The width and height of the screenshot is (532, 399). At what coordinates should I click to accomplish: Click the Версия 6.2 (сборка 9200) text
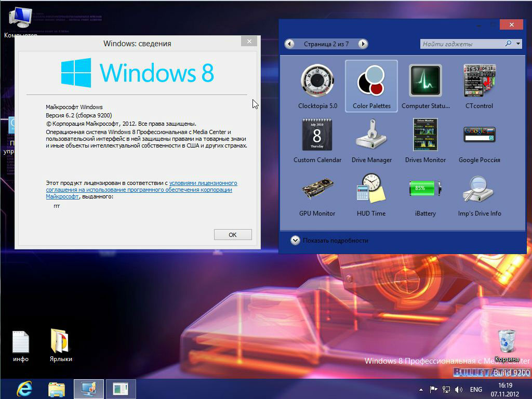coord(79,115)
